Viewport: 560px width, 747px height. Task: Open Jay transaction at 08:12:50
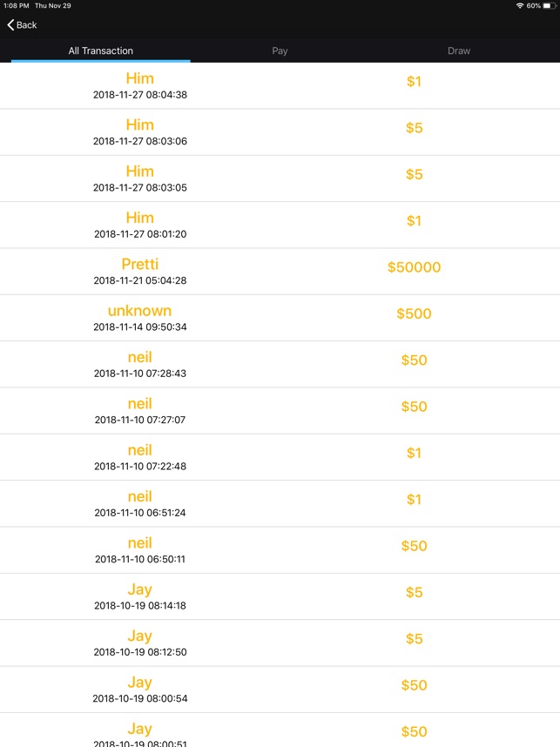[280, 643]
